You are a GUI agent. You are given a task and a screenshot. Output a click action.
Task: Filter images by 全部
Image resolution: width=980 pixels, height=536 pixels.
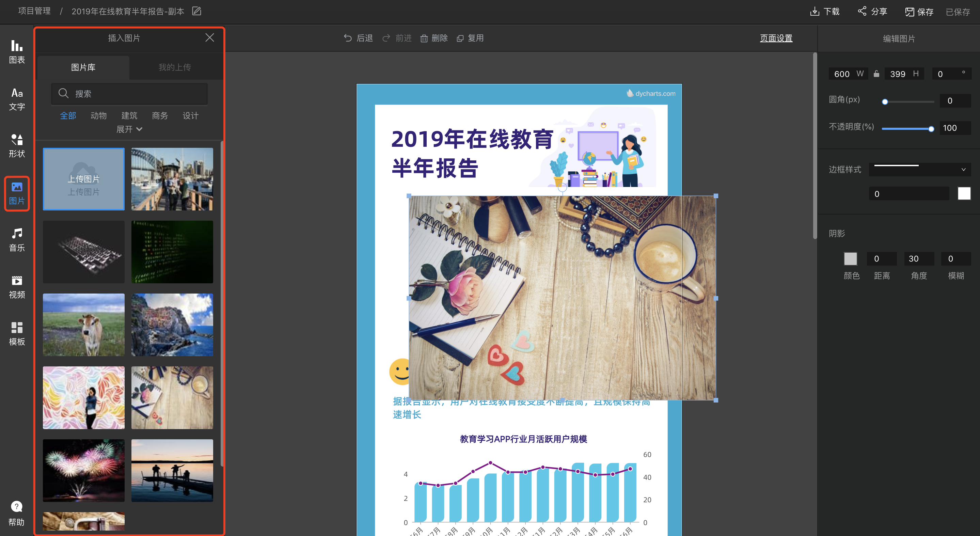[68, 116]
